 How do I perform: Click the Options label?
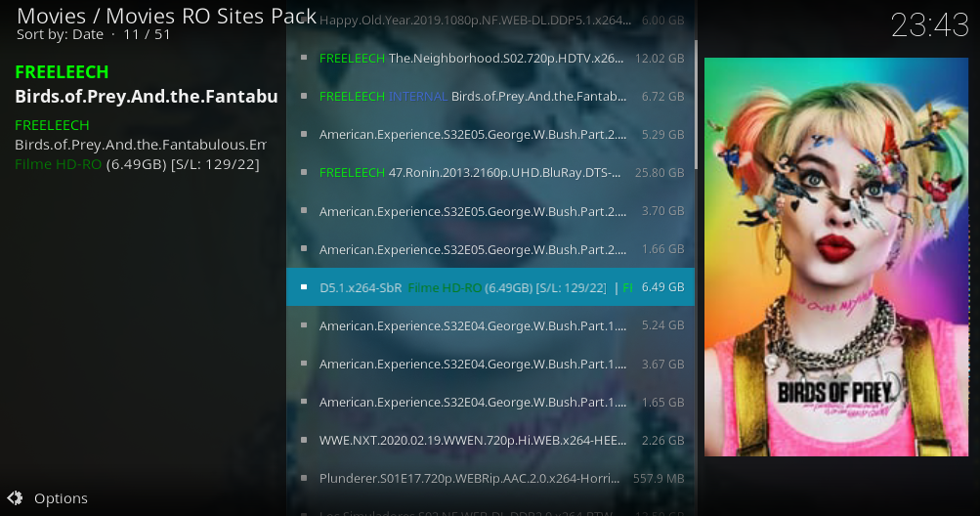point(61,498)
